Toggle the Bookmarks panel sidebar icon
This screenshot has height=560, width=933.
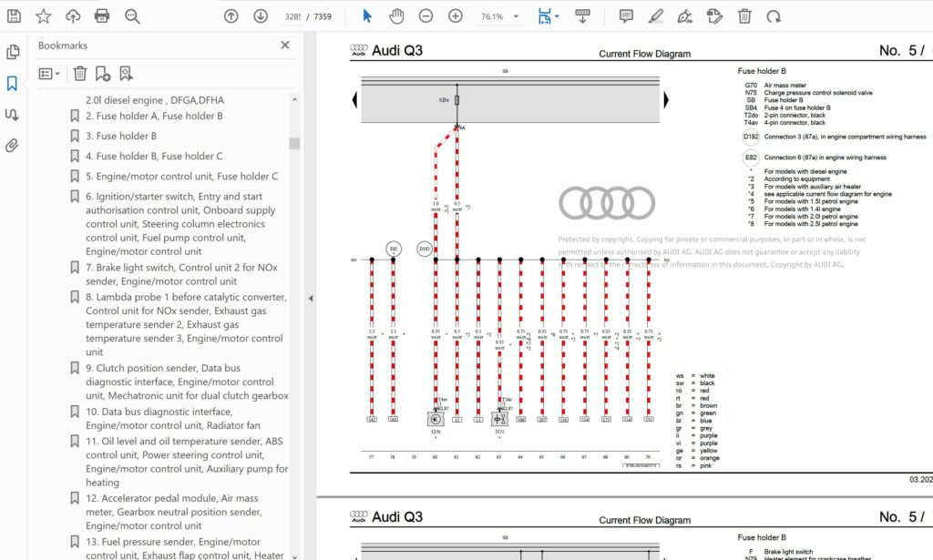(13, 84)
